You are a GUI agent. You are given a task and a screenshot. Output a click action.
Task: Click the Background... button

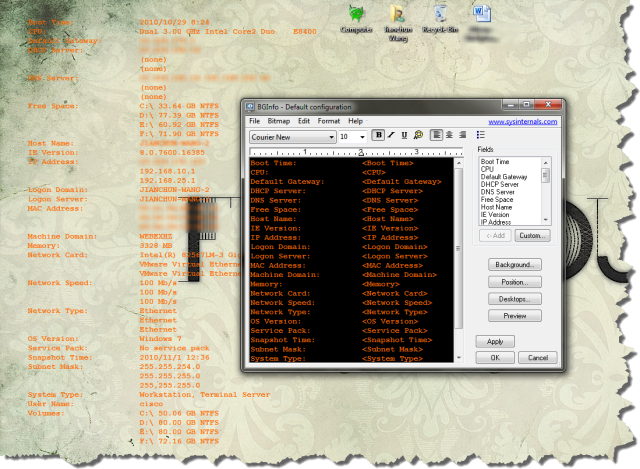pos(515,265)
